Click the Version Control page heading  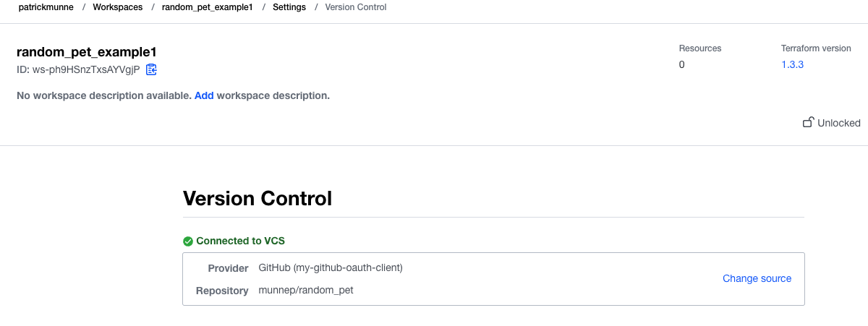pyautogui.click(x=258, y=198)
